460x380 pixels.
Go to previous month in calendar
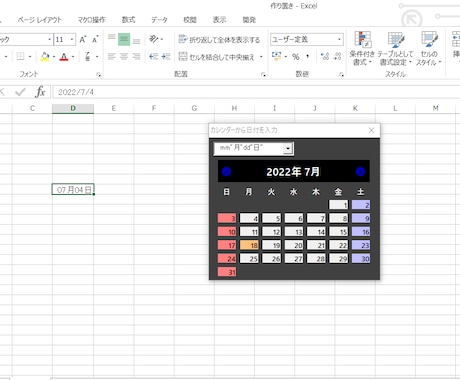click(x=226, y=171)
